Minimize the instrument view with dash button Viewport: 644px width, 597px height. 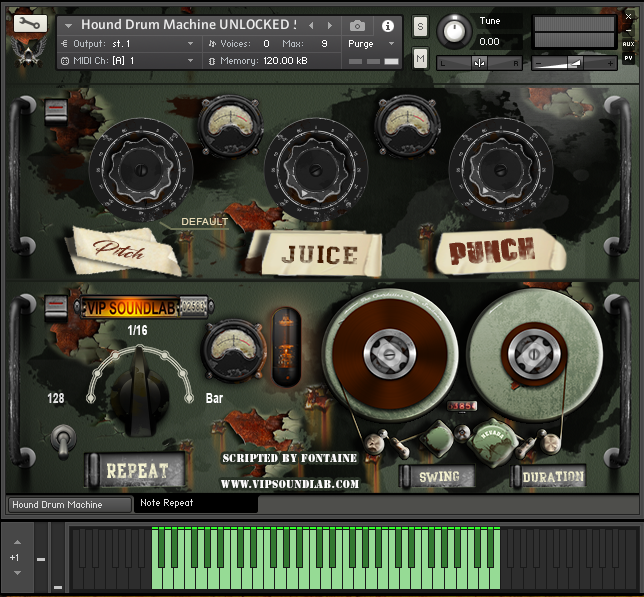628,30
